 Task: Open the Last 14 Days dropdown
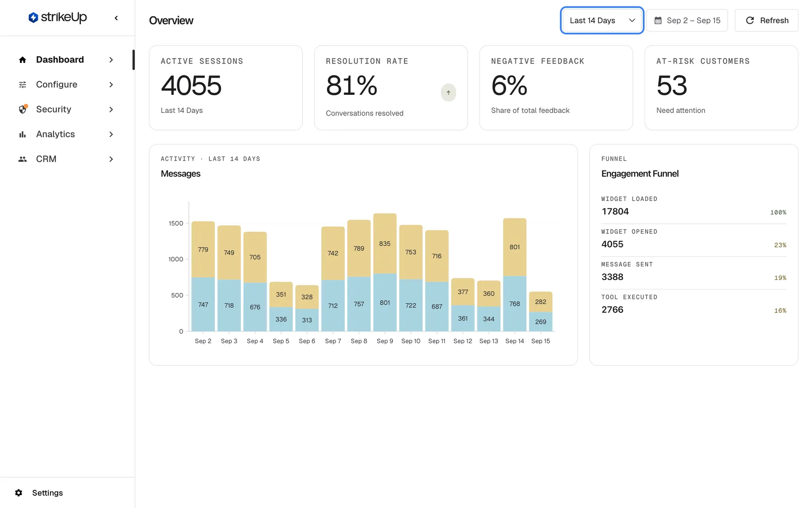602,20
